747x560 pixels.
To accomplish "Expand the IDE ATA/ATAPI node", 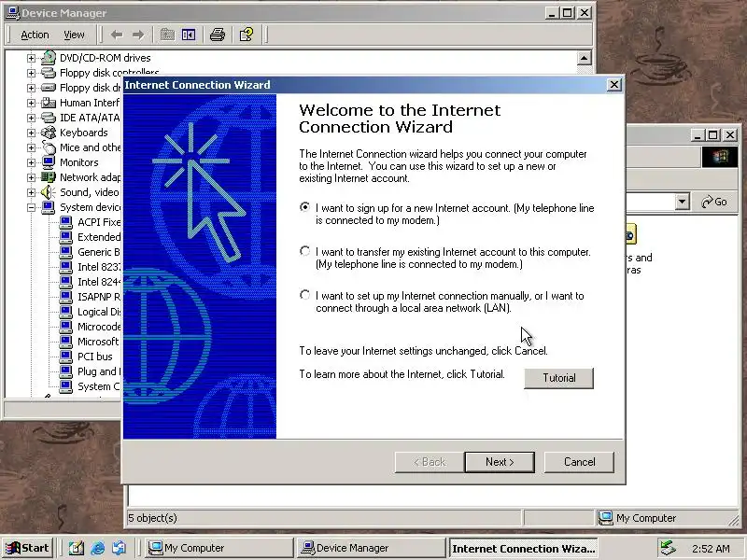I will point(32,119).
